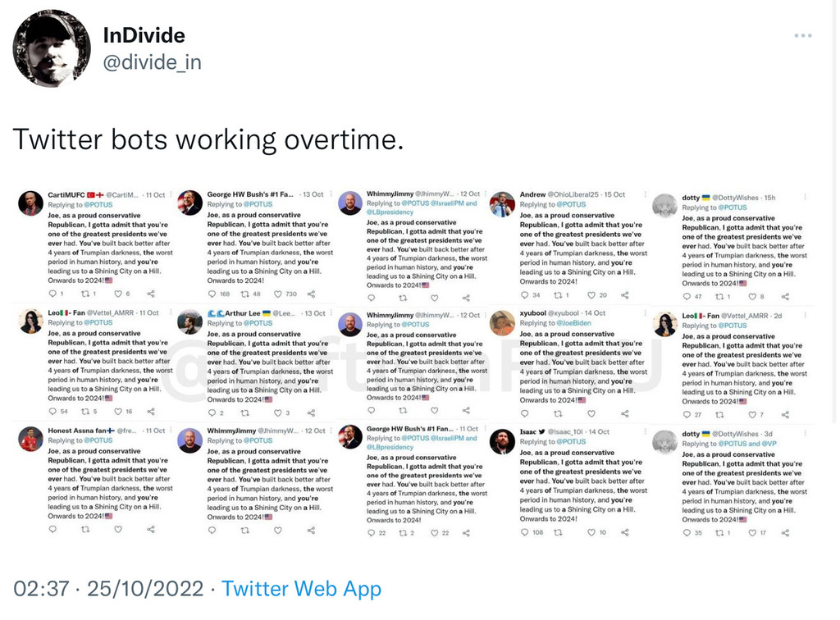Screen dimensions: 840x620
Task: Retweet George HW Bush's 13 Oct tweet
Action: pyautogui.click(x=245, y=294)
